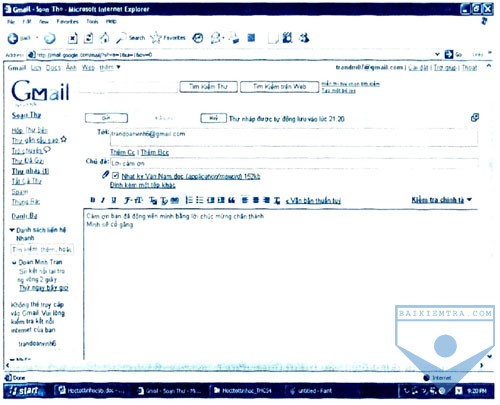This screenshot has width=500, height=405.
Task: Open the address bar dropdown arrow
Action: click(438, 54)
